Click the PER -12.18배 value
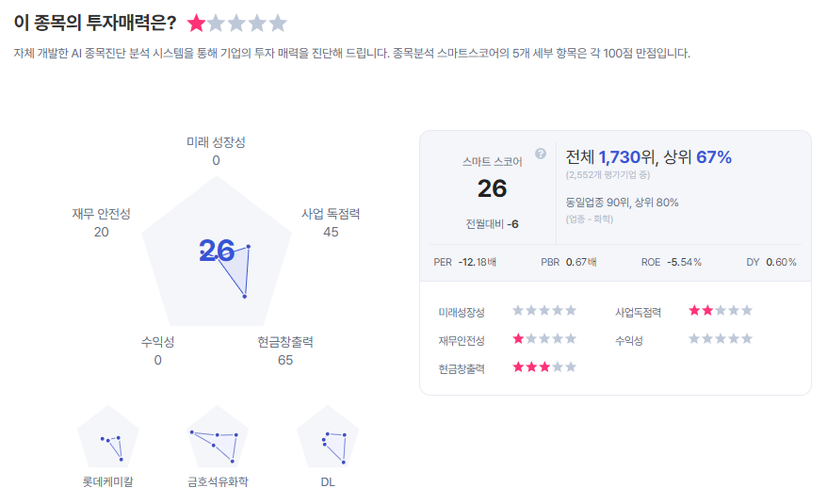The width and height of the screenshot is (827, 504). (478, 262)
